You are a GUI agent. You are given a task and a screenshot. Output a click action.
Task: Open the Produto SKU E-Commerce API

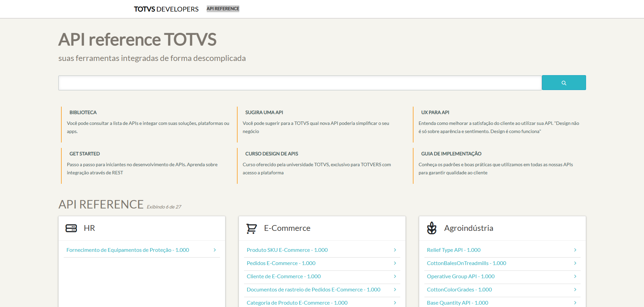click(287, 250)
